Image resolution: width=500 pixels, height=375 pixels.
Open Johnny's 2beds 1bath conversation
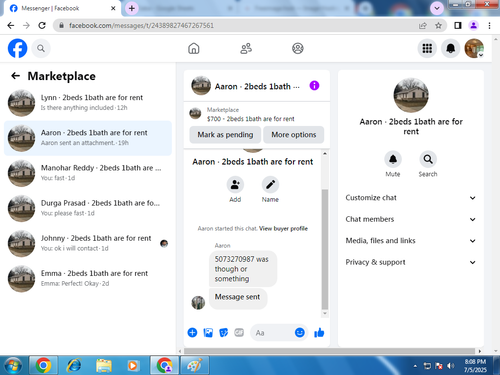point(88,243)
